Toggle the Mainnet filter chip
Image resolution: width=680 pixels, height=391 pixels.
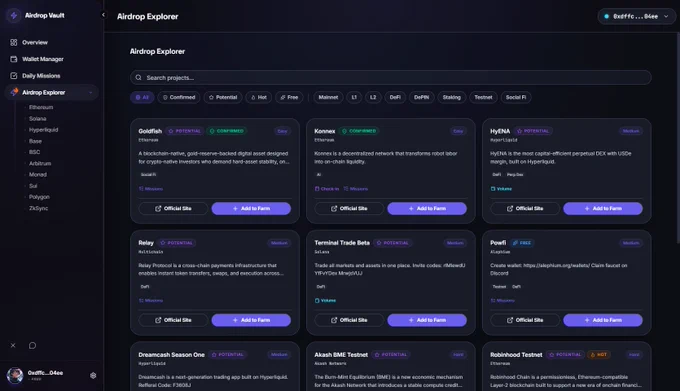[328, 98]
